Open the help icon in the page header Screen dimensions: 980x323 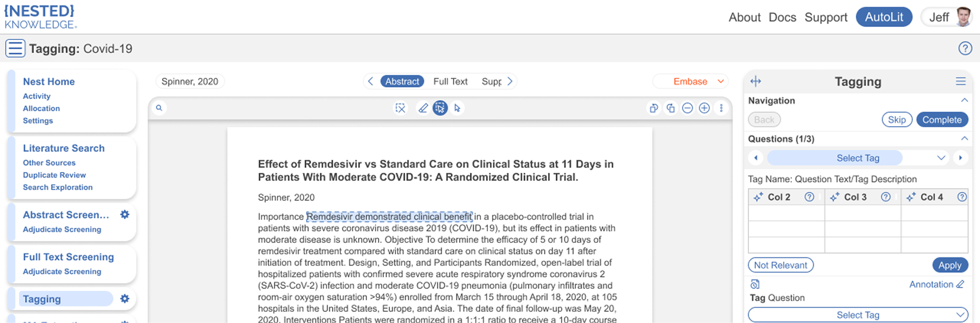tap(965, 48)
